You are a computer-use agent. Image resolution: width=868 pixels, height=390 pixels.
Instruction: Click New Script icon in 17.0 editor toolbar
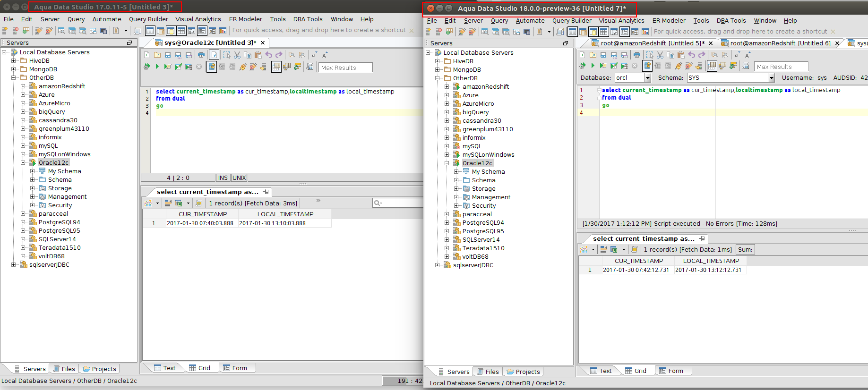coord(147,55)
